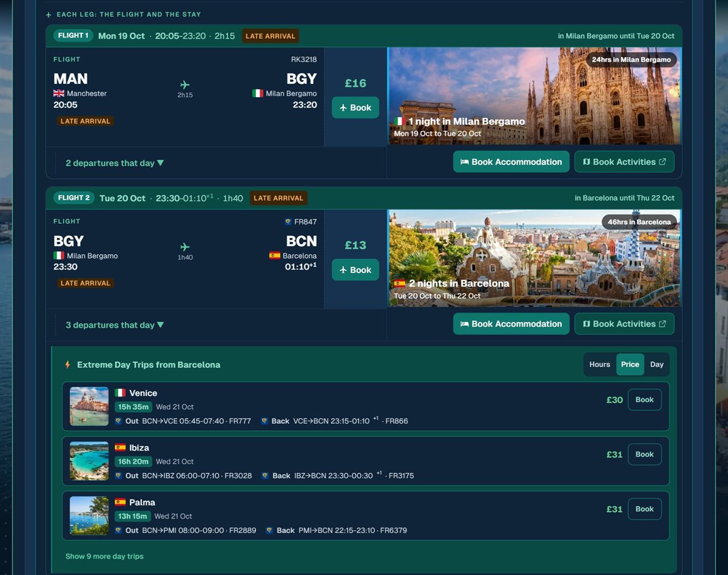Click the Each Leg section heading

coord(129,14)
